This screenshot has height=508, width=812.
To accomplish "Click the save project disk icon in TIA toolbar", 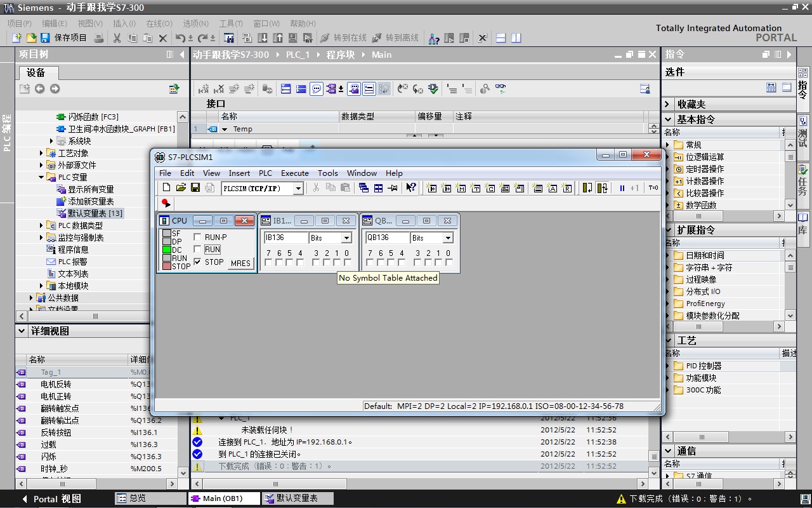I will coord(46,38).
